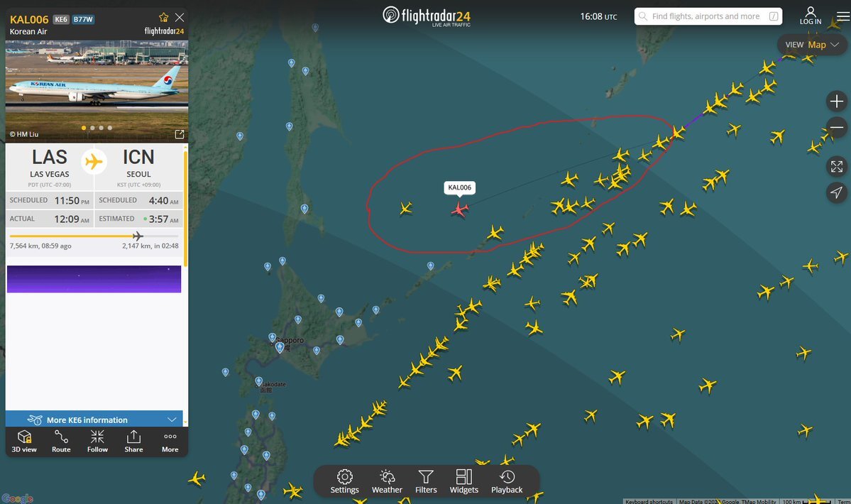This screenshot has width=851, height=504.
Task: Add KAL006 to favorites with the star
Action: click(163, 17)
